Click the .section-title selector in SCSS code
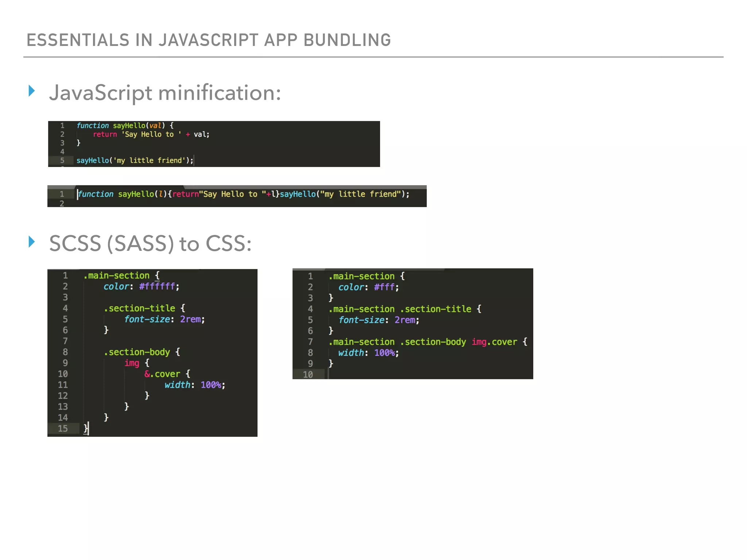This screenshot has height=560, width=747. [139, 308]
